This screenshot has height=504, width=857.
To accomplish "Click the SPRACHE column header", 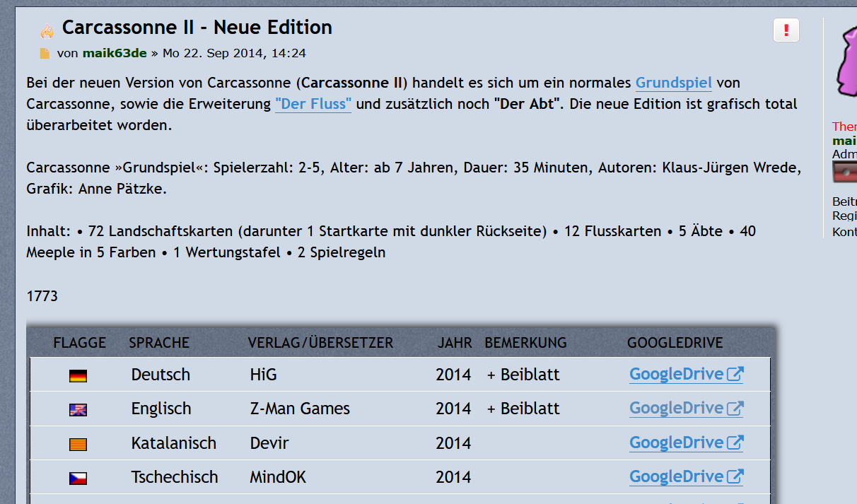I will pyautogui.click(x=159, y=343).
